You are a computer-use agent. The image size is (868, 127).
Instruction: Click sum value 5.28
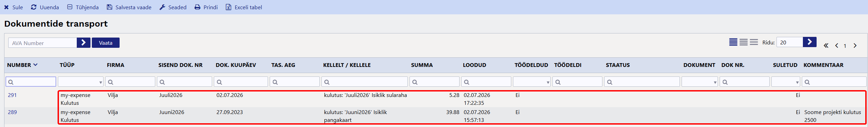coord(454,95)
